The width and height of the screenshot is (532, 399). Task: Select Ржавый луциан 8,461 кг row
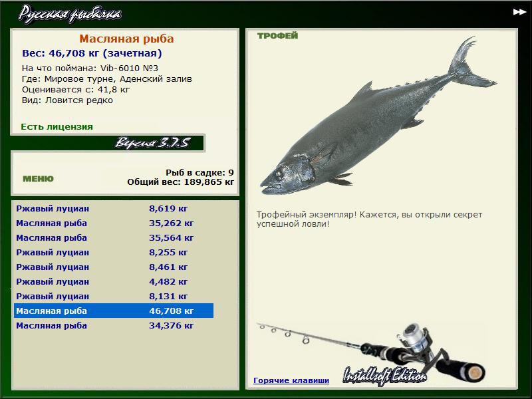click(114, 267)
